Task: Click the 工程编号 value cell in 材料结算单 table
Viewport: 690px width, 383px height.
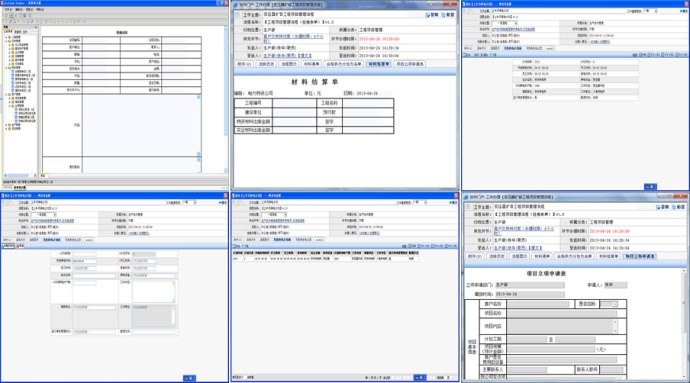Action: pyautogui.click(x=294, y=103)
